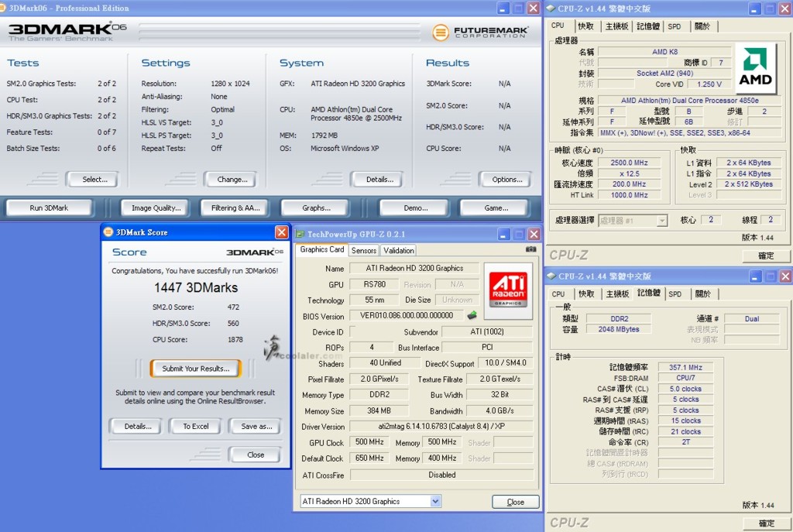This screenshot has width=793, height=532.
Task: Open the SPD tab in upper CPU-Z window
Action: (x=675, y=26)
